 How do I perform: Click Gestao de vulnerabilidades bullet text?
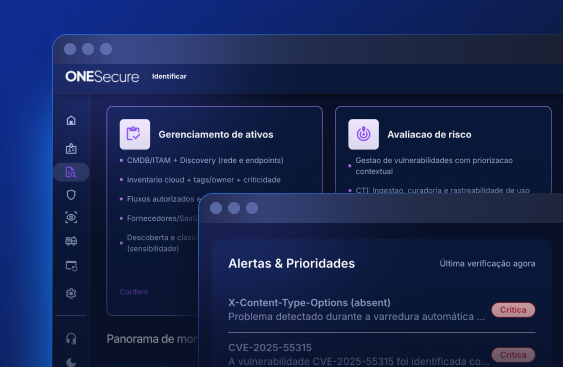tap(434, 166)
